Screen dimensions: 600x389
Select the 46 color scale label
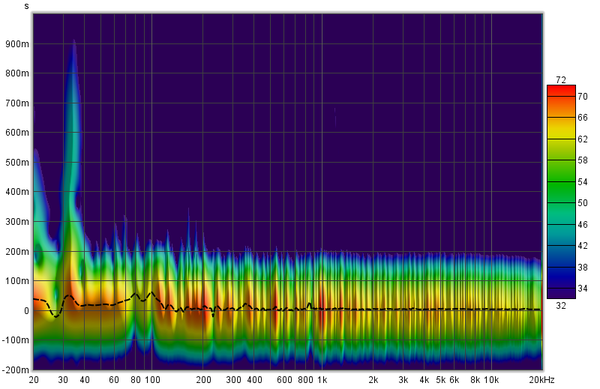pos(583,225)
